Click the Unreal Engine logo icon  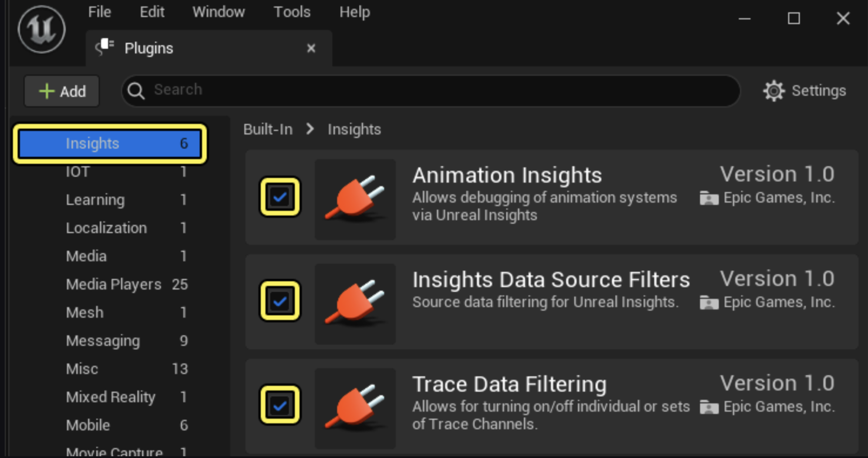click(41, 29)
